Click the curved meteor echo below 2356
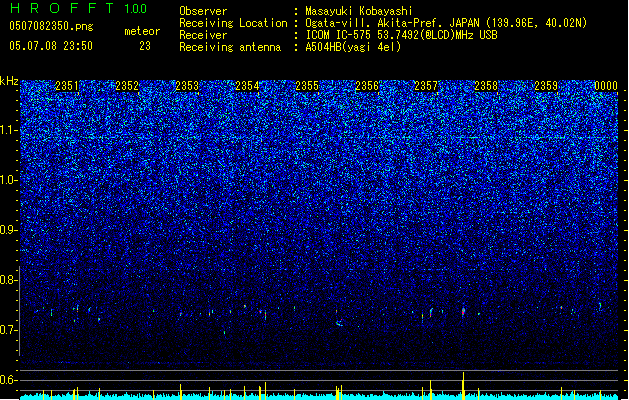629x400 pixels. 339,323
